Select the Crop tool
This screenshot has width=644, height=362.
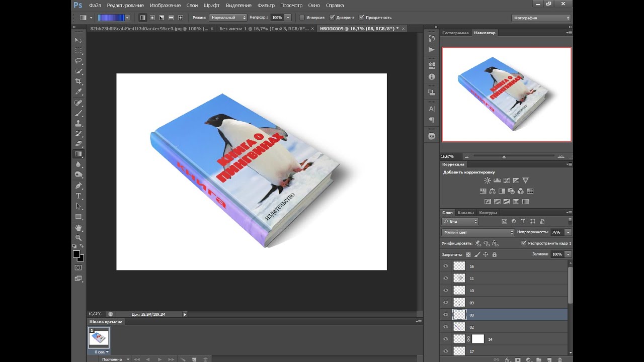78,81
